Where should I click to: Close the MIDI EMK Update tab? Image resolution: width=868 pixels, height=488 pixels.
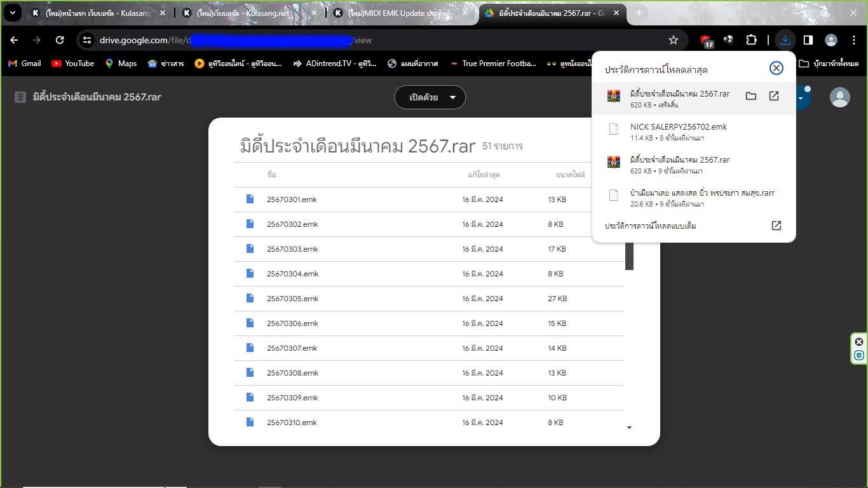465,13
